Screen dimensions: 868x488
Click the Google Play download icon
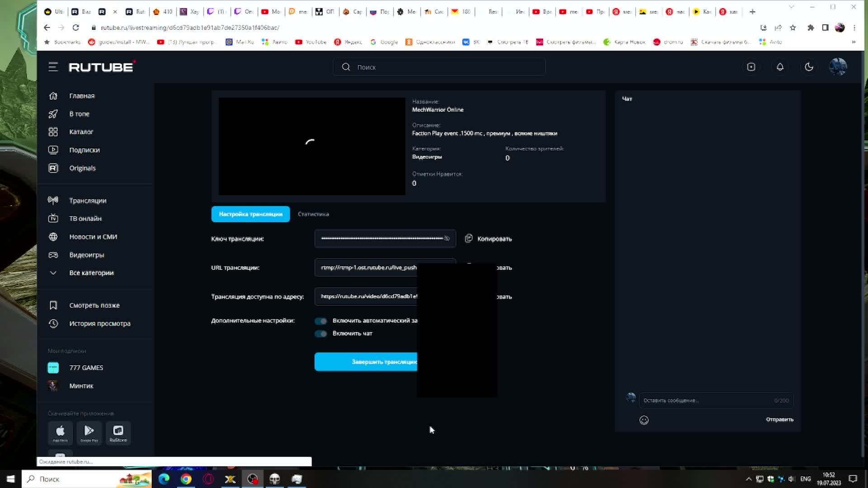[89, 432]
